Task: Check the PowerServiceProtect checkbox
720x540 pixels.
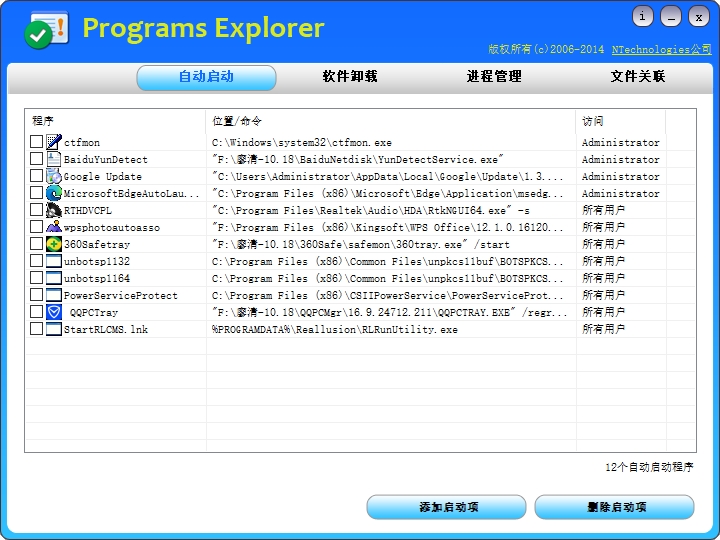Action: [x=37, y=295]
